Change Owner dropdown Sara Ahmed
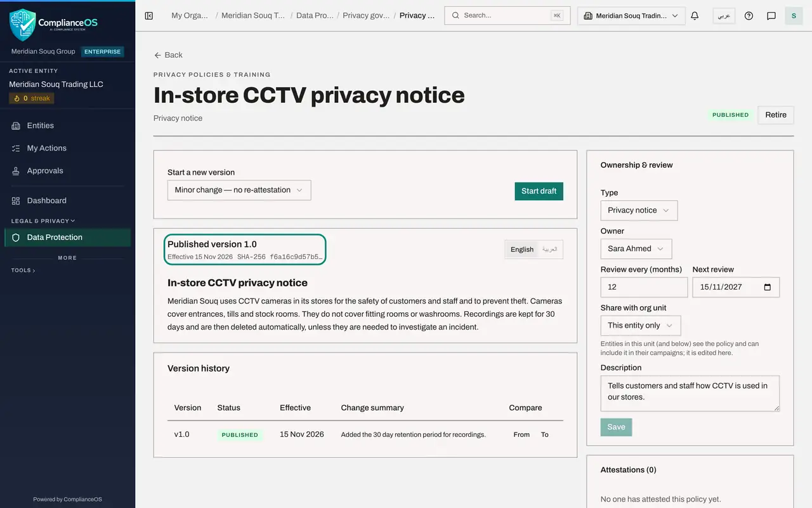This screenshot has width=812, height=508. [x=636, y=248]
